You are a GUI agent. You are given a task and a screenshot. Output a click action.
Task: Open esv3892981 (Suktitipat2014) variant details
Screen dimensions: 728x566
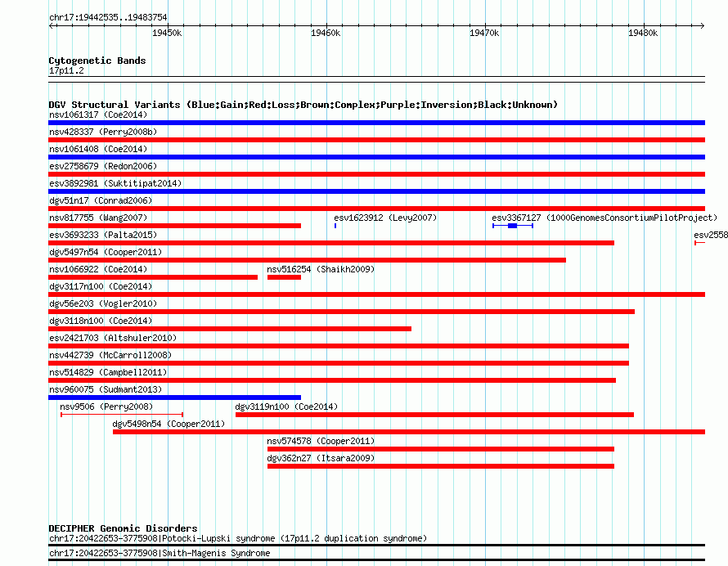(115, 183)
